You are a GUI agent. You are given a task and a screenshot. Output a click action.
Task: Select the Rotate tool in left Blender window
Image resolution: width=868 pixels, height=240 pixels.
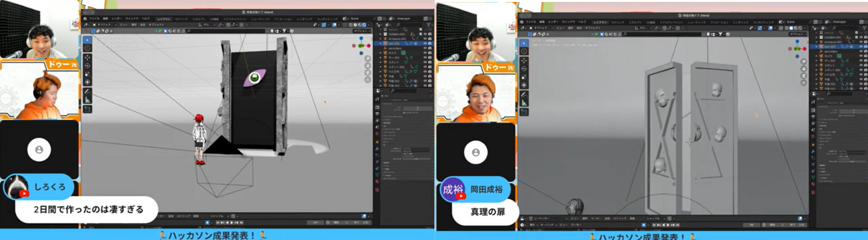87,66
